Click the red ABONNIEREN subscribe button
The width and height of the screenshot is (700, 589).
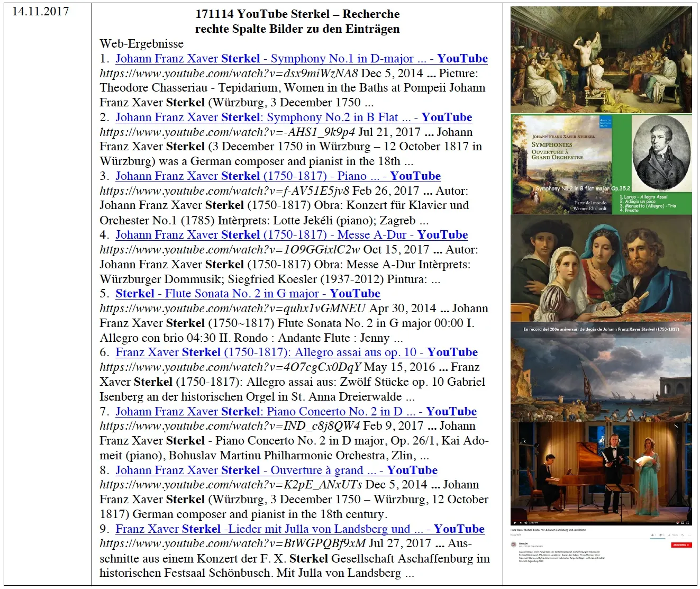coord(681,545)
